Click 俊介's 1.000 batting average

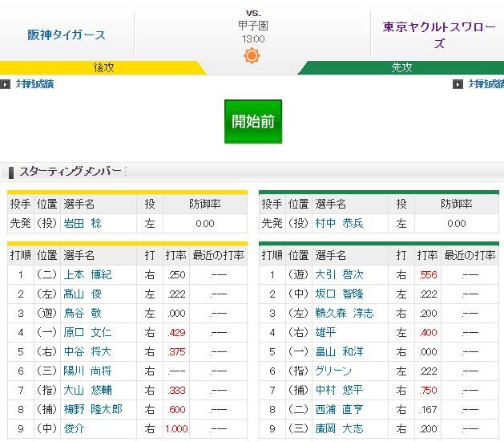[176, 429]
